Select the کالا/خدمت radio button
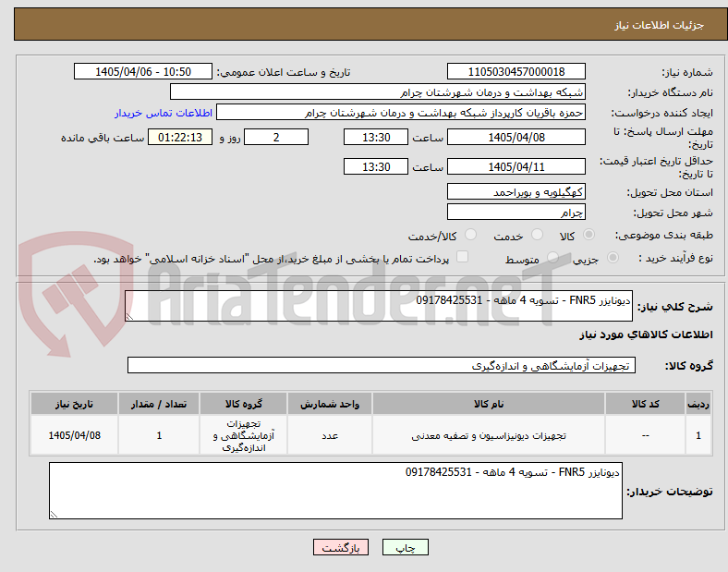The image size is (728, 572). (x=471, y=235)
